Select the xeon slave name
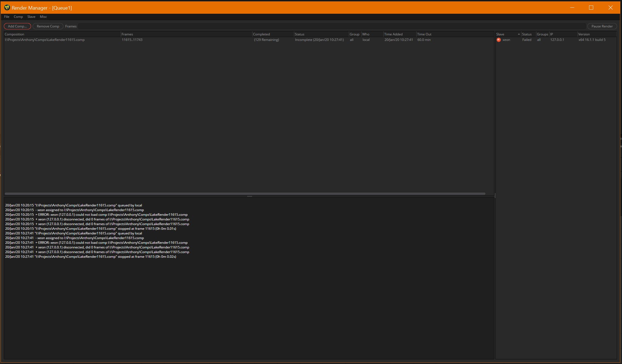The height and width of the screenshot is (364, 622). tap(506, 40)
